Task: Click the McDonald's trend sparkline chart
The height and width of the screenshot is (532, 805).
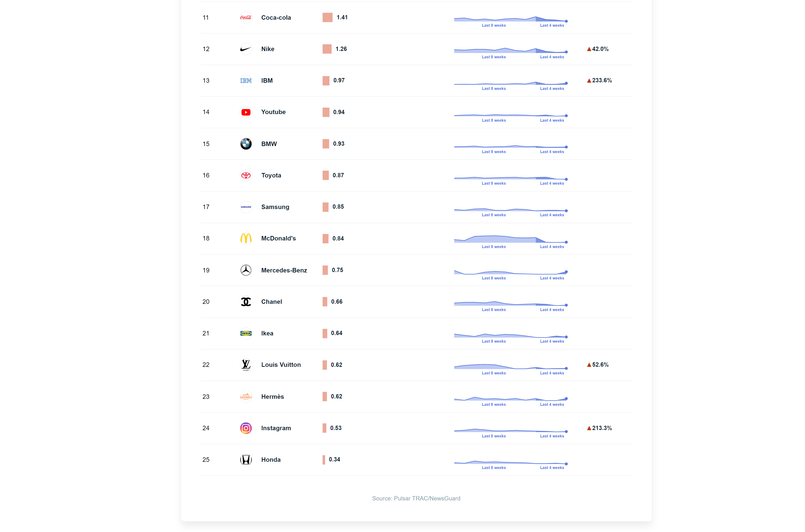Action: click(x=510, y=239)
